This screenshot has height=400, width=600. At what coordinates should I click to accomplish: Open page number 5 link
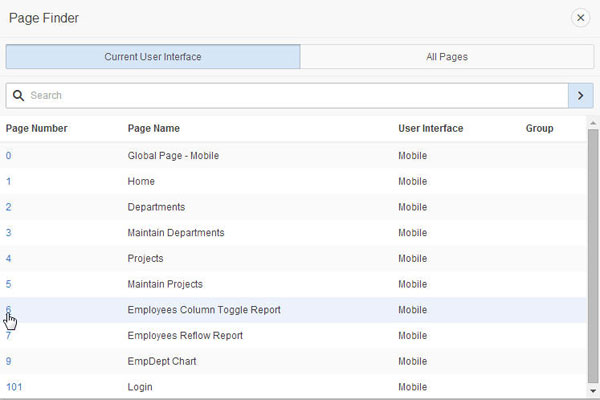pyautogui.click(x=9, y=284)
